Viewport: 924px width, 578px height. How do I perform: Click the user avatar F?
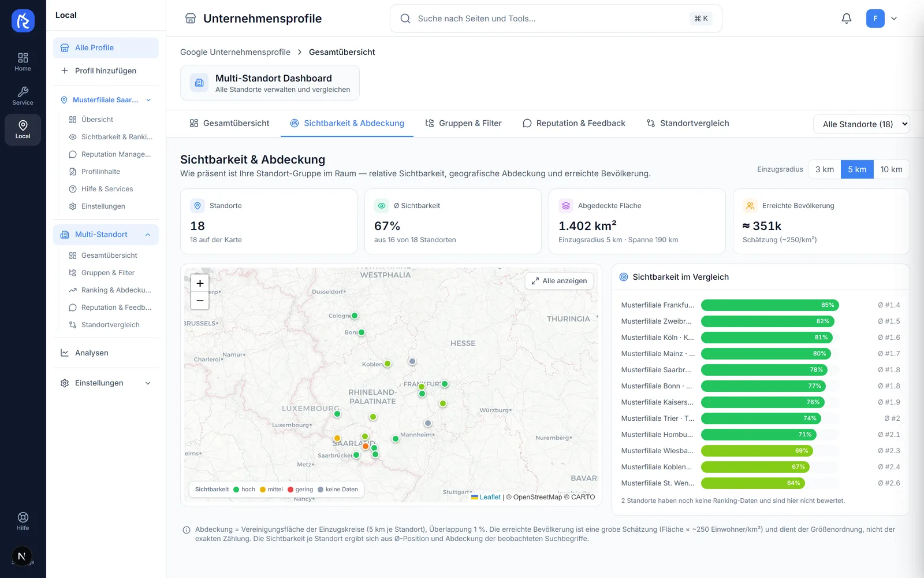click(875, 18)
